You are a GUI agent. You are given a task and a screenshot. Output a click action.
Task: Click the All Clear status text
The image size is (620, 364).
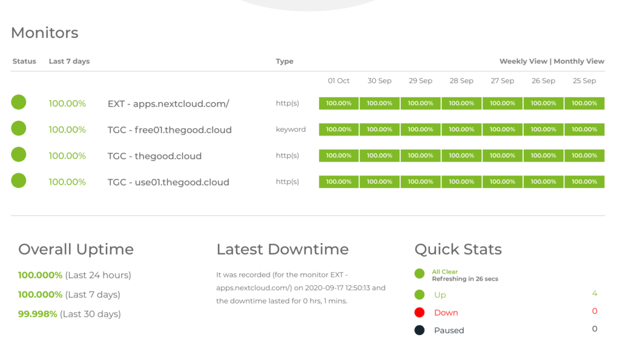point(445,271)
